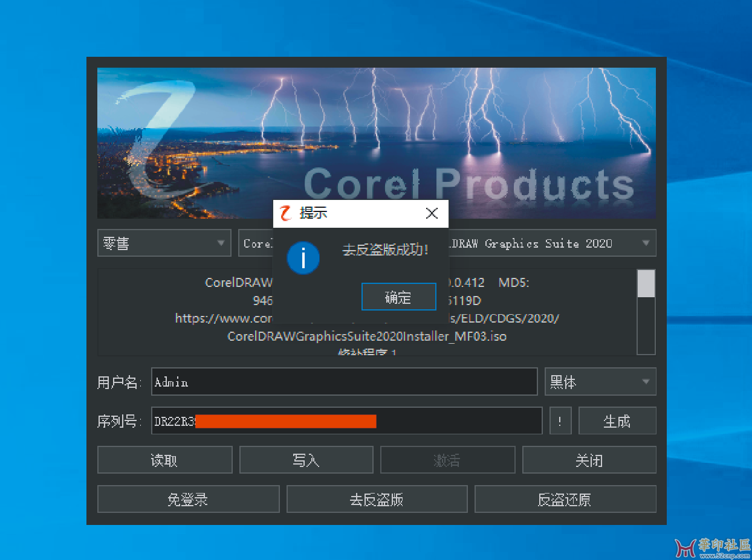Click the 读取 read button
Viewport: 752px width, 560px height.
tap(164, 460)
